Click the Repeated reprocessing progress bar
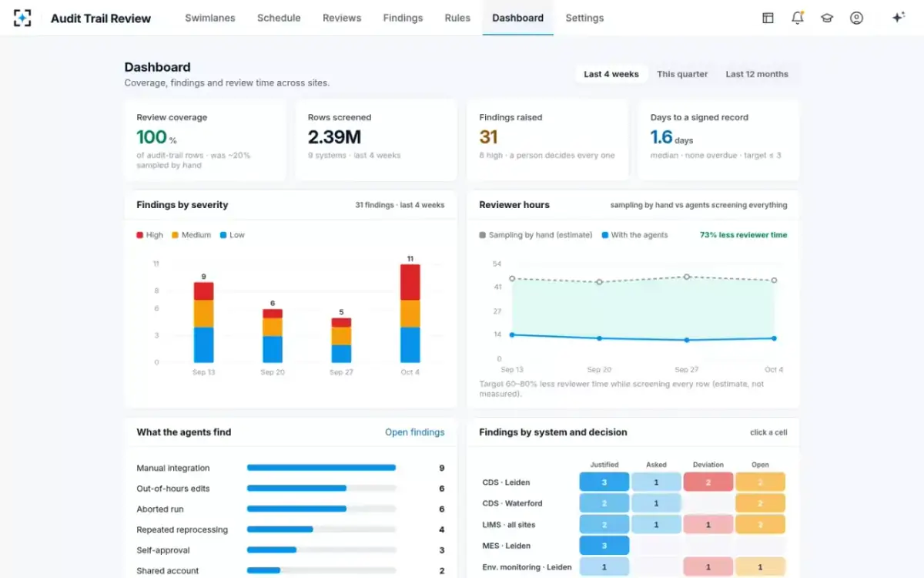Screen dimensions: 924x578 click(321, 529)
